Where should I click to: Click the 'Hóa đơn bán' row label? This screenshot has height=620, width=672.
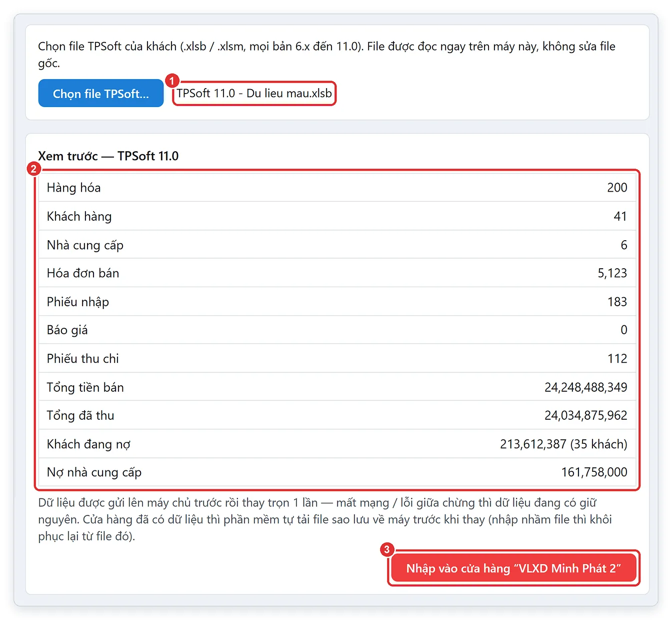pyautogui.click(x=83, y=273)
